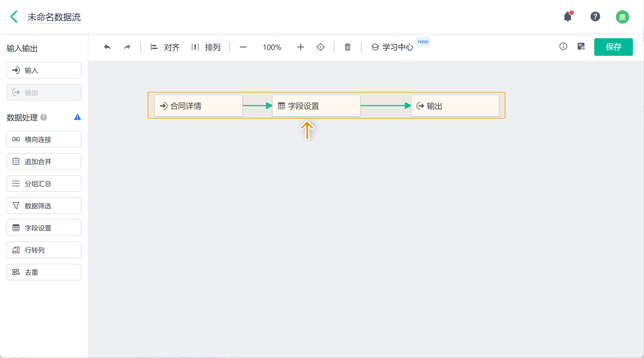This screenshot has height=358, width=644.
Task: Click the locate center canvas icon
Action: point(320,47)
